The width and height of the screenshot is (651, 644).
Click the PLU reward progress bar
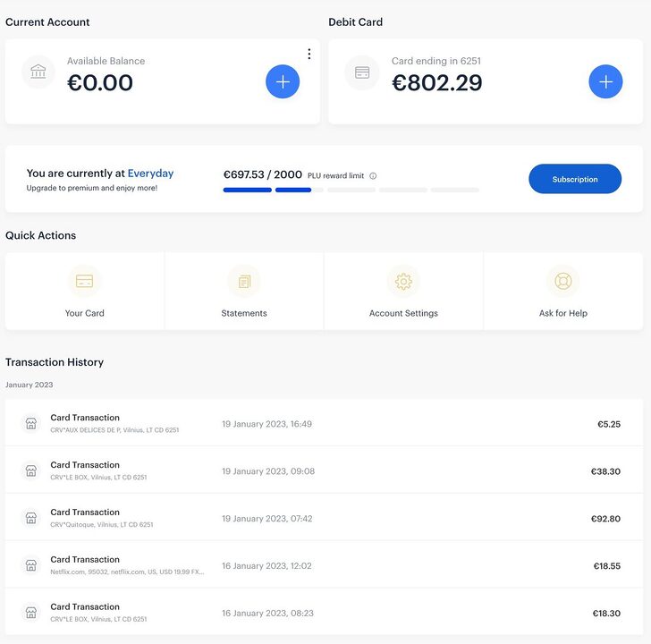click(351, 191)
